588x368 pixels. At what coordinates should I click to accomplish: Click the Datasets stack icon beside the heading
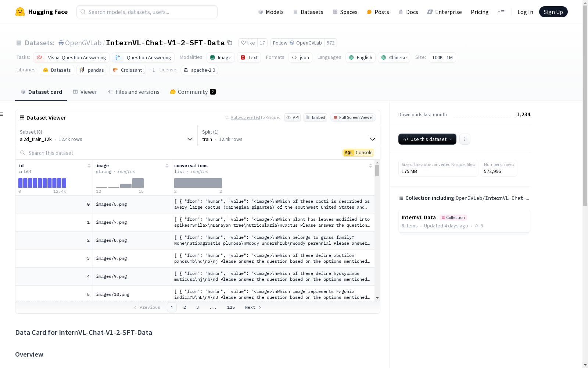[19, 43]
